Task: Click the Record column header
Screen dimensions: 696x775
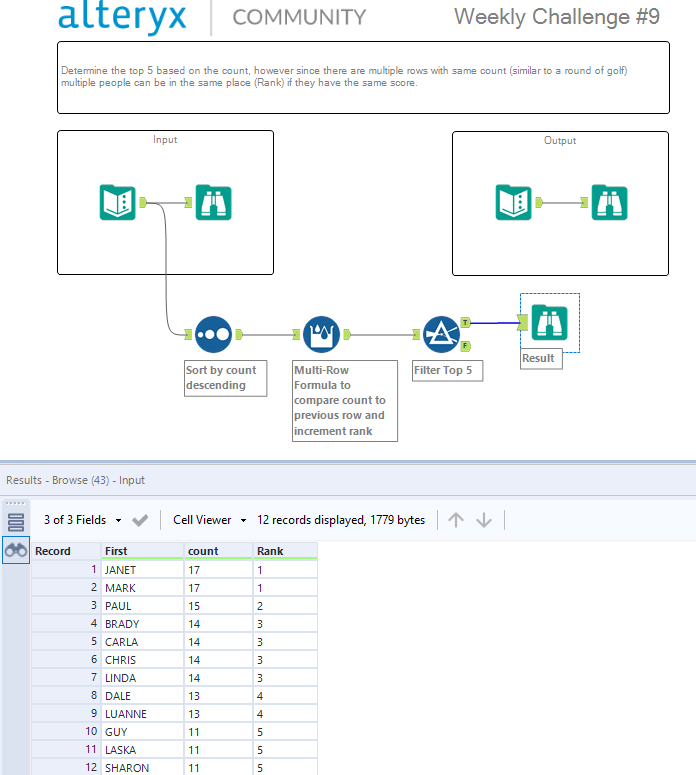Action: [x=66, y=551]
